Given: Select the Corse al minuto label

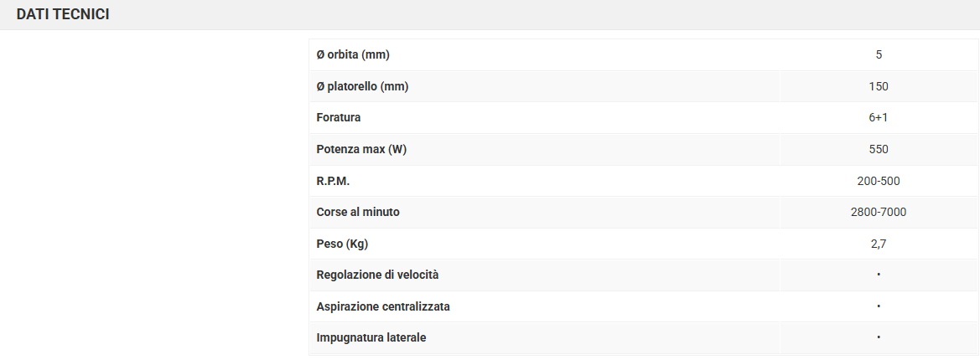Looking at the screenshot, I should coord(358,212).
